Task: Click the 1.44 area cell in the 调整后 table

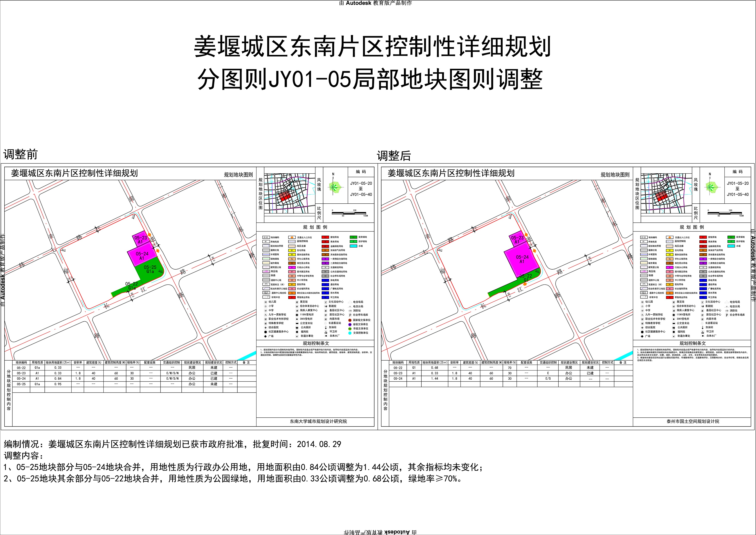Action: pyautogui.click(x=435, y=378)
